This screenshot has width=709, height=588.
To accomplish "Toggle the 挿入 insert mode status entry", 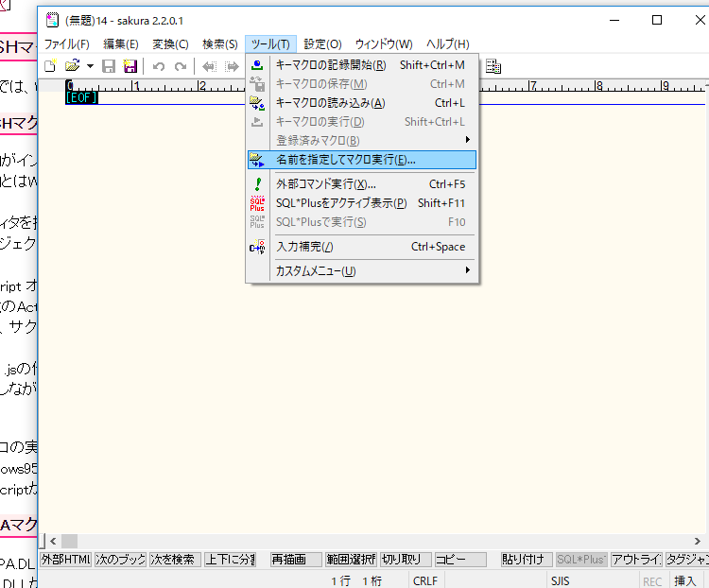I will pyautogui.click(x=685, y=580).
